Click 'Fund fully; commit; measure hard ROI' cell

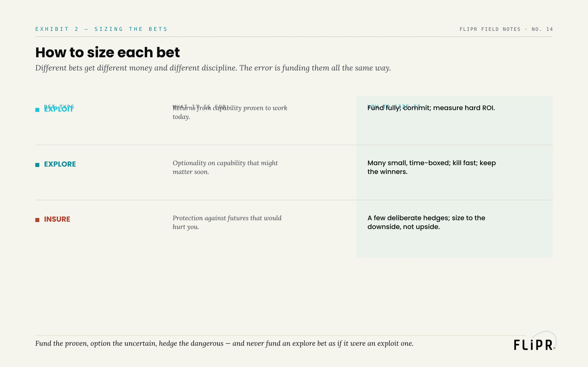click(x=431, y=108)
